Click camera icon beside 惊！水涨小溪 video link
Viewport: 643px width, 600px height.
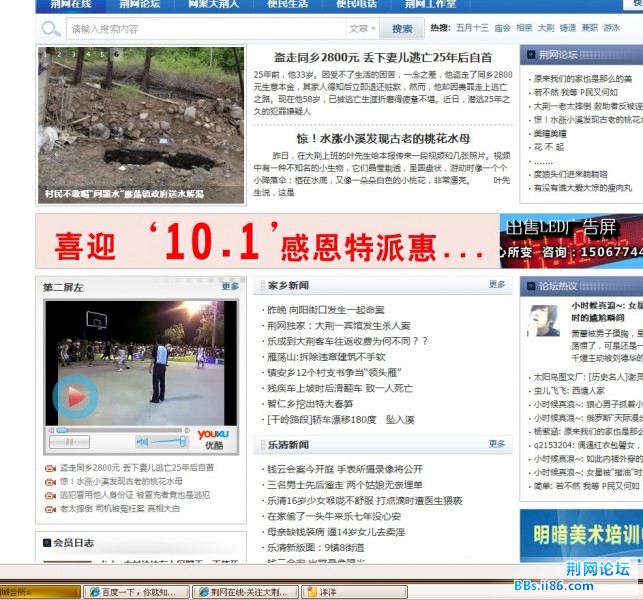(50, 482)
